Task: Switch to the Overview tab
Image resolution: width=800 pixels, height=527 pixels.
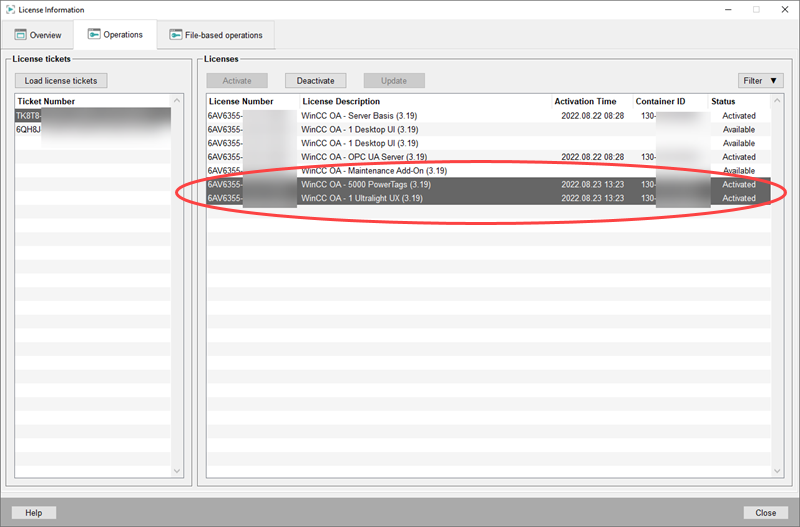Action: (38, 35)
